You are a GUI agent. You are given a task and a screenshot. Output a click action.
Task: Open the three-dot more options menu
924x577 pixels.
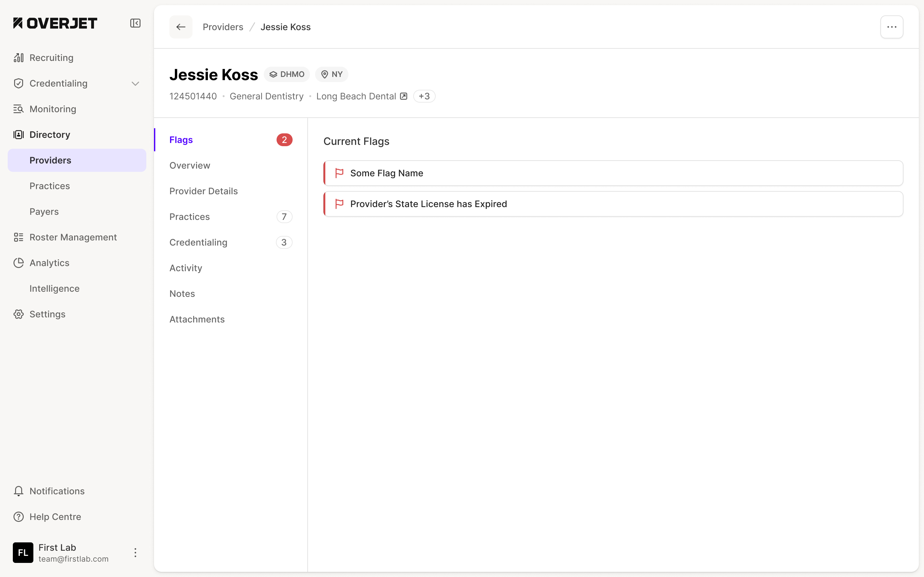(x=891, y=27)
